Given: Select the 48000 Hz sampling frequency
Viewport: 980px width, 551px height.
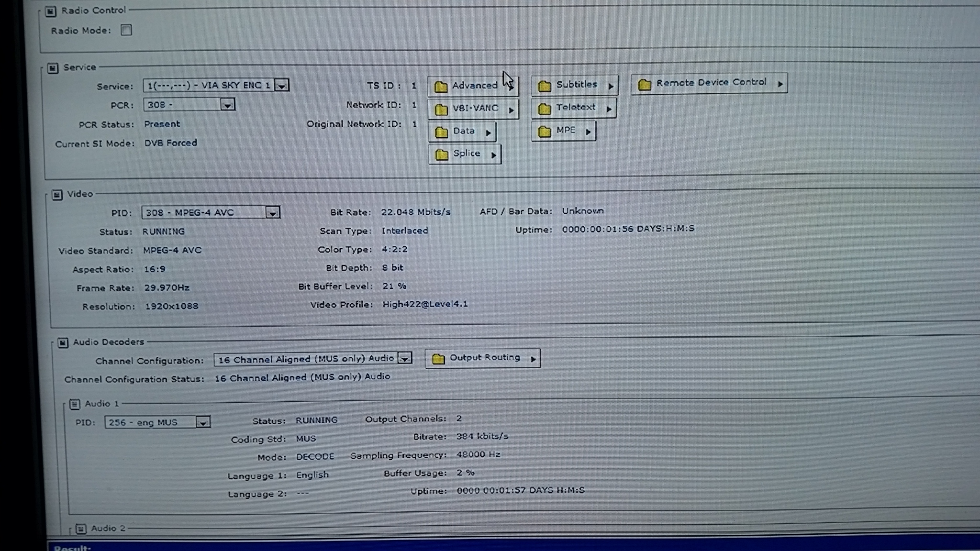Looking at the screenshot, I should click(478, 454).
